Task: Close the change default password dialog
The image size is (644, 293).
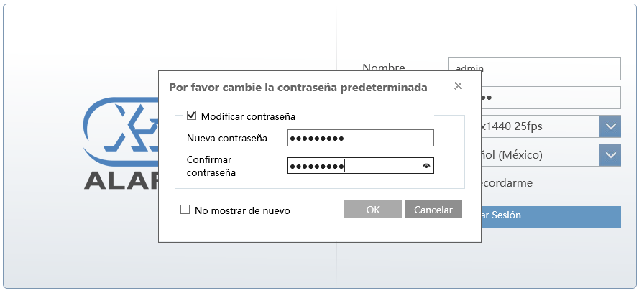Action: click(x=458, y=85)
